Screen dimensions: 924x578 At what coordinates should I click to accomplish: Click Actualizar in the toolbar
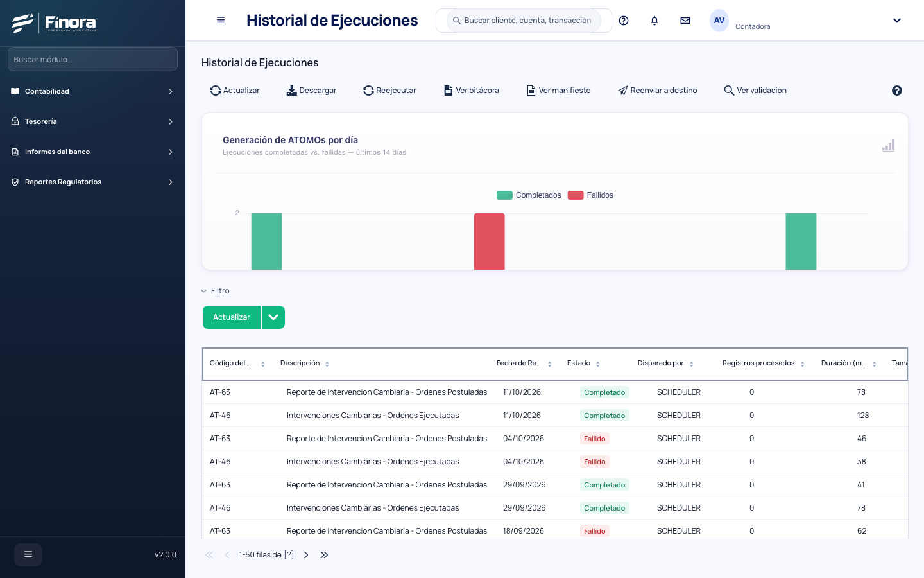(x=235, y=91)
